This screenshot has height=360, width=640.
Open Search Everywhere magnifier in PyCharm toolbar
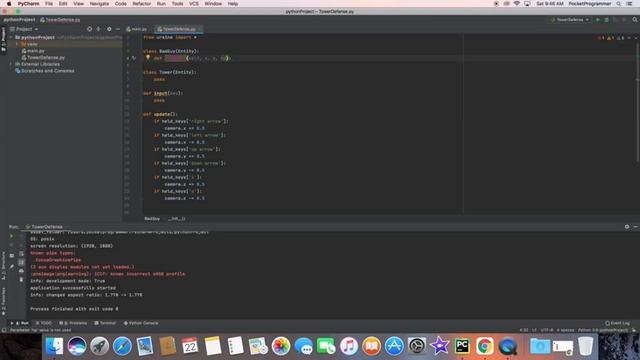[635, 20]
